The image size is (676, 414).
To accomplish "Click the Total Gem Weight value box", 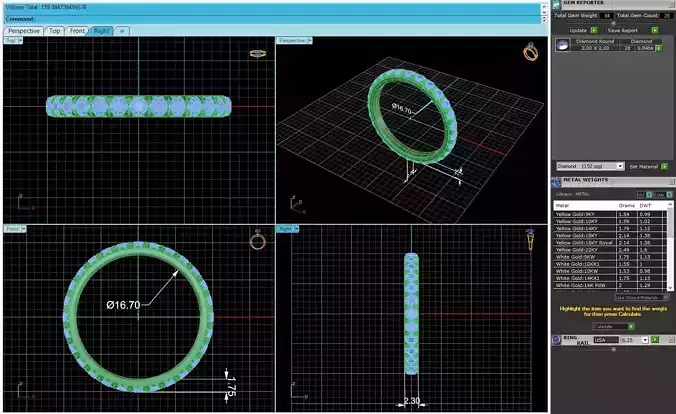I will [607, 16].
